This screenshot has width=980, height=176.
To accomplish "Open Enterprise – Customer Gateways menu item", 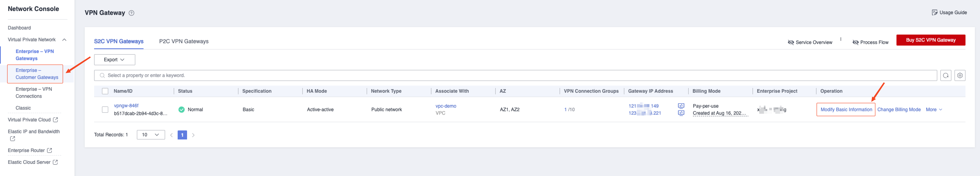I will click(36, 74).
